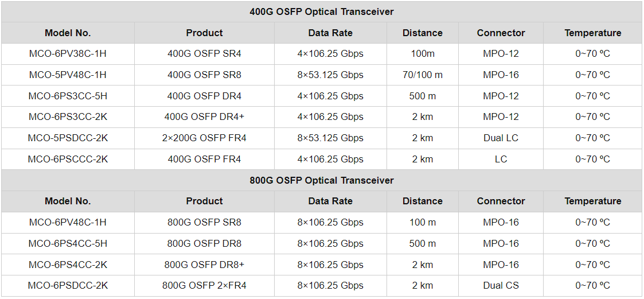
Task: Click model number MCO-6PV38C-1H
Action: coord(68,54)
